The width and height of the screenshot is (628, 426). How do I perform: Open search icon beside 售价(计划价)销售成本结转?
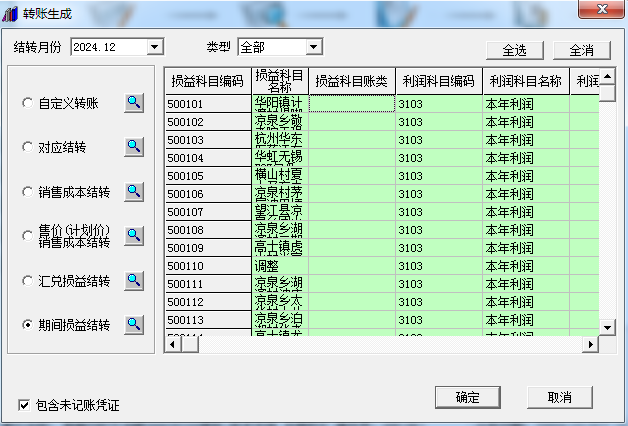134,236
